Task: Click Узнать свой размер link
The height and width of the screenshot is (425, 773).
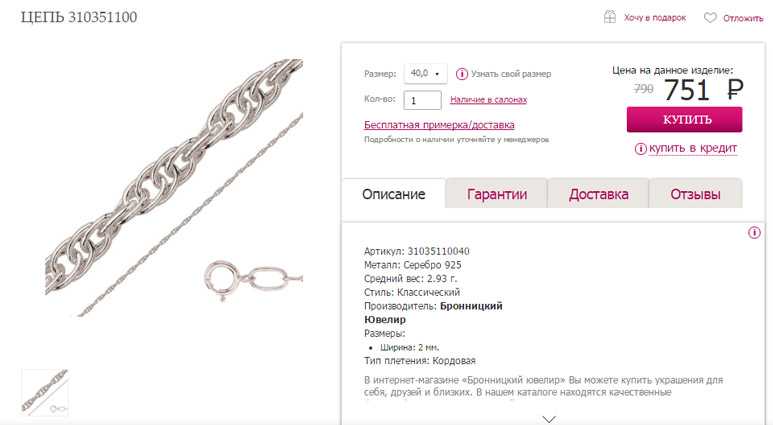Action: (511, 74)
